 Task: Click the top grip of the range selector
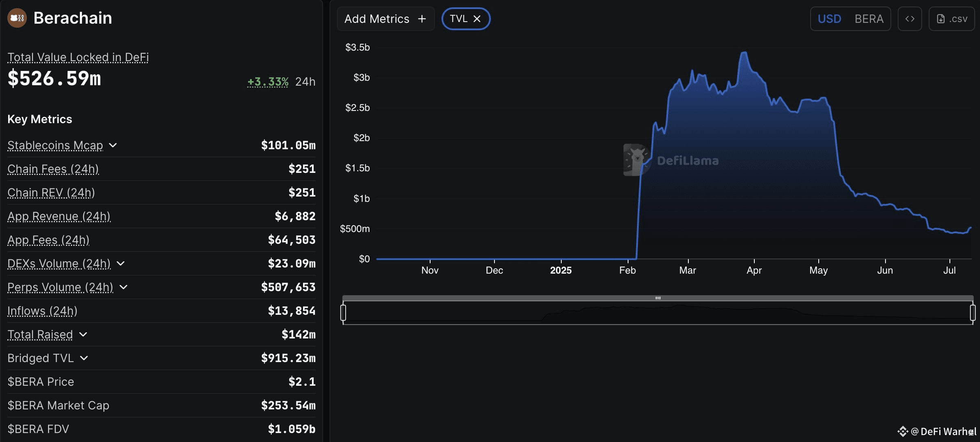tap(658, 298)
